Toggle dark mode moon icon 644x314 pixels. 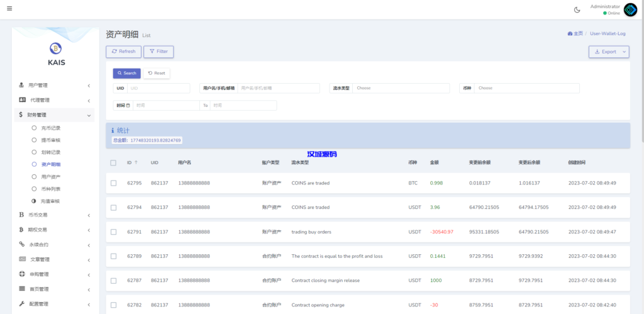coord(577,9)
